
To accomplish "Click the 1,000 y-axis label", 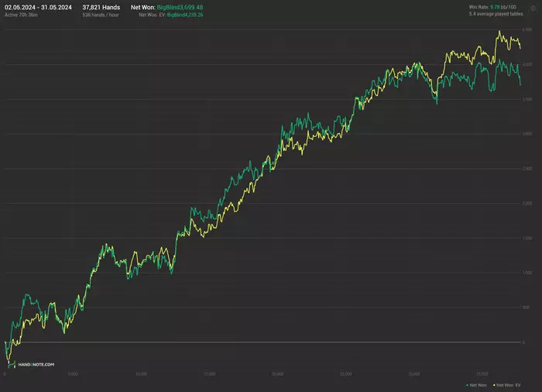I will (x=527, y=273).
